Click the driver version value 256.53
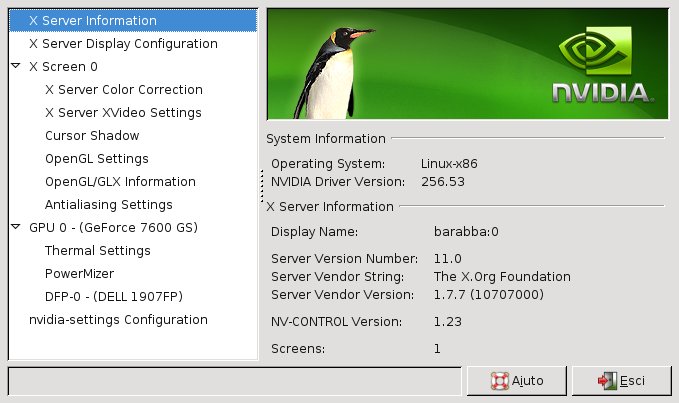The height and width of the screenshot is (403, 679). tap(443, 182)
